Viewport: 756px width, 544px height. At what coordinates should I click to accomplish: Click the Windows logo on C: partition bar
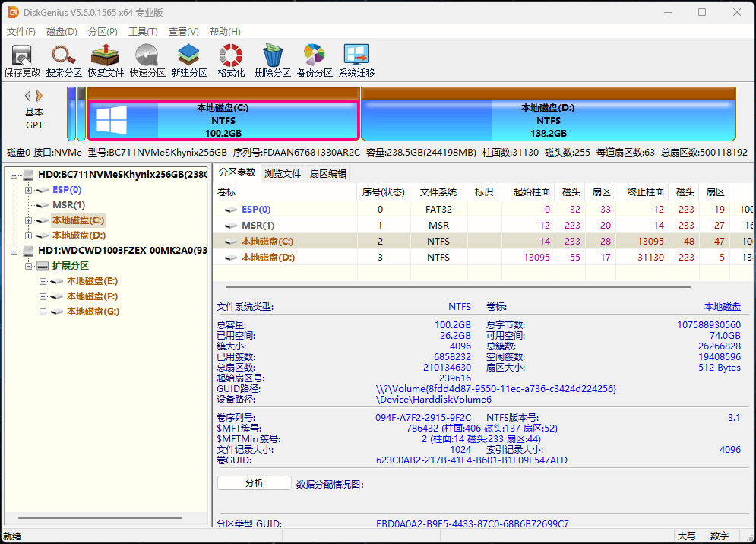112,119
